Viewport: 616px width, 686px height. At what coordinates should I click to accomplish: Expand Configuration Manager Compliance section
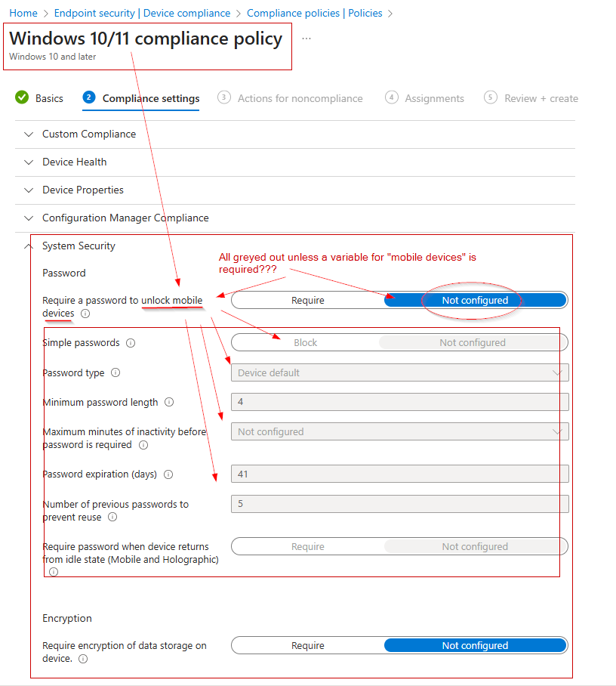point(295,218)
